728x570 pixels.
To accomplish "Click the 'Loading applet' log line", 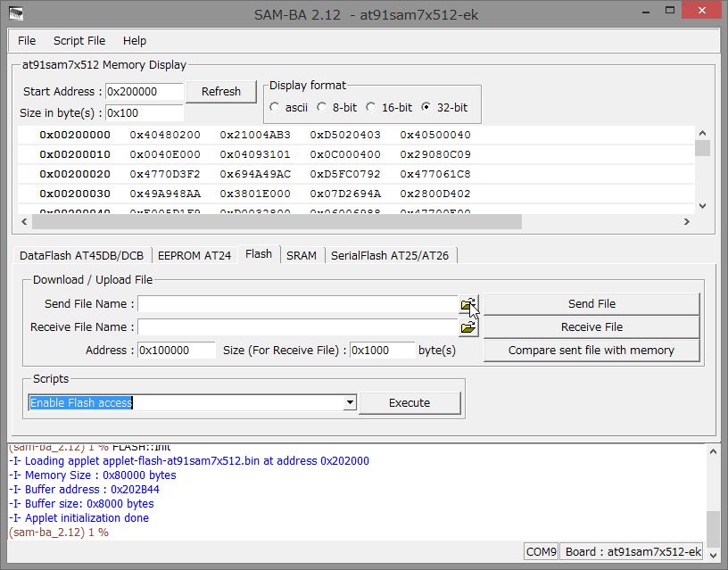I will 189,461.
